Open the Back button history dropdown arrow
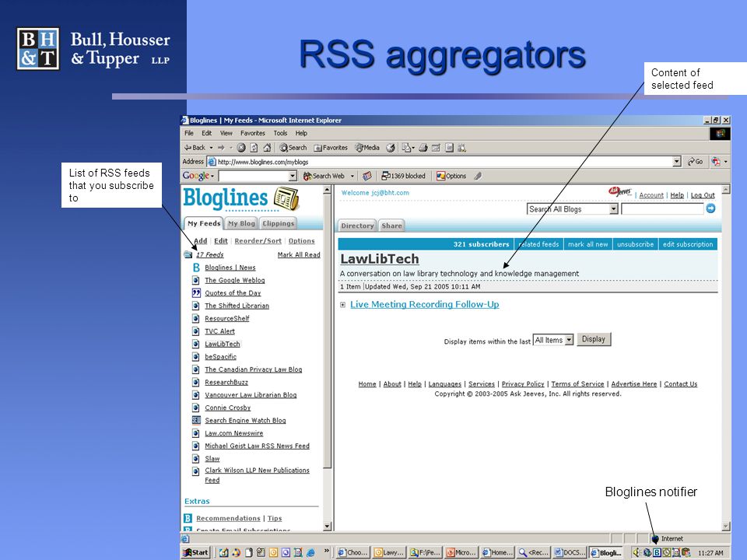 pos(211,148)
